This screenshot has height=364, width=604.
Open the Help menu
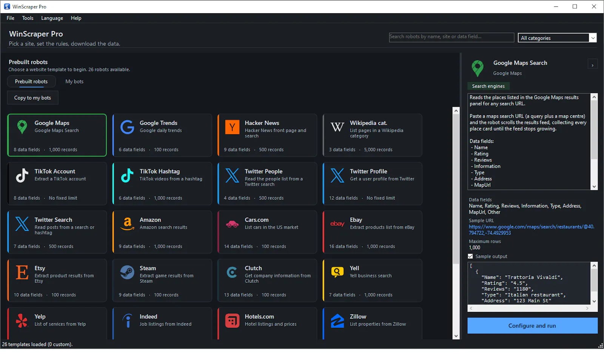76,18
